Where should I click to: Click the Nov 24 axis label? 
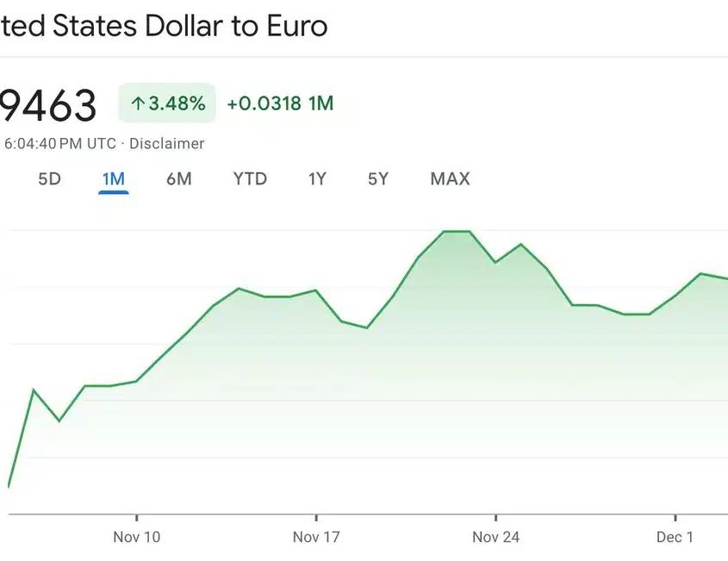click(x=496, y=537)
